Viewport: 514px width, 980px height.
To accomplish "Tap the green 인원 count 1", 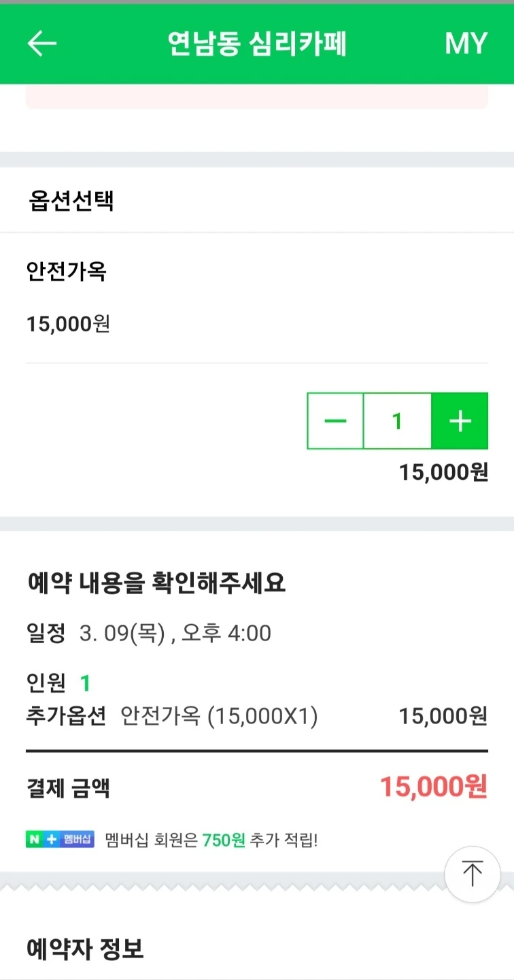I will pos(85,683).
